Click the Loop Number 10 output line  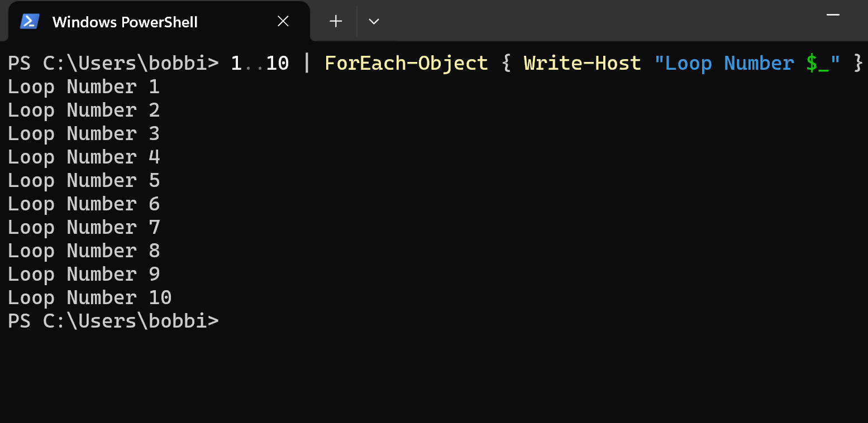pyautogui.click(x=89, y=297)
